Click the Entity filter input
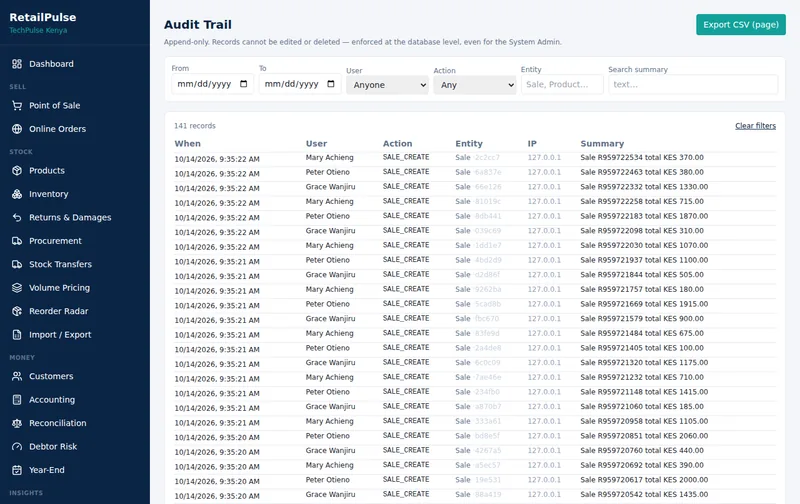The height and width of the screenshot is (504, 800). (562, 85)
